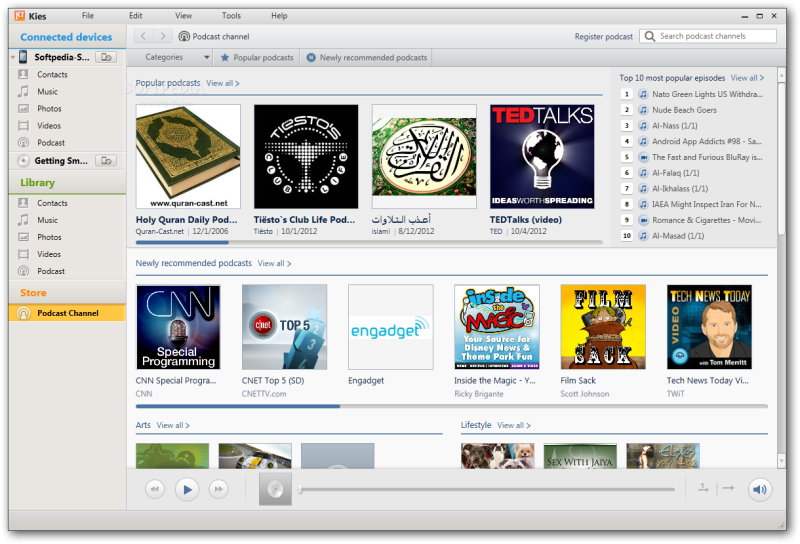Viewport: 800px width, 544px height.
Task: Click the navigate forward arrow button
Action: [x=163, y=36]
